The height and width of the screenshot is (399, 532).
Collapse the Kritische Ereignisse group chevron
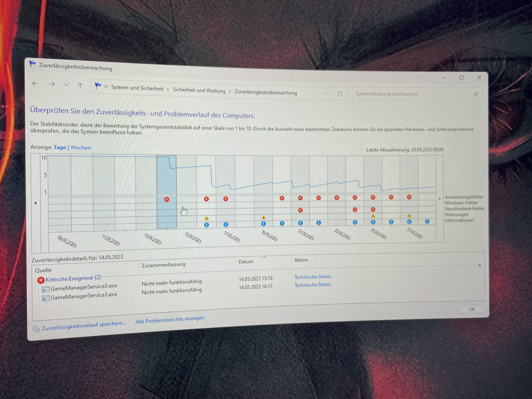[479, 266]
